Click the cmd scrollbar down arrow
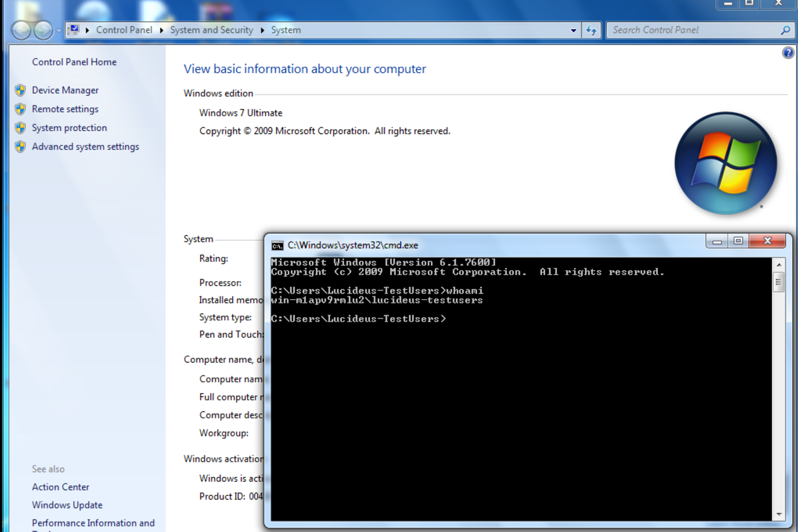The height and width of the screenshot is (532, 798). tap(779, 514)
